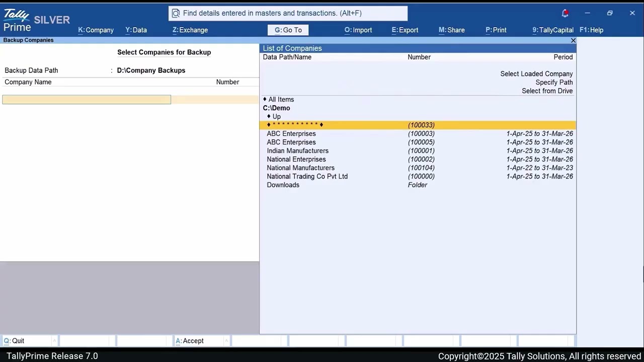Select All Items in company list
Image resolution: width=644 pixels, height=362 pixels.
point(281,100)
